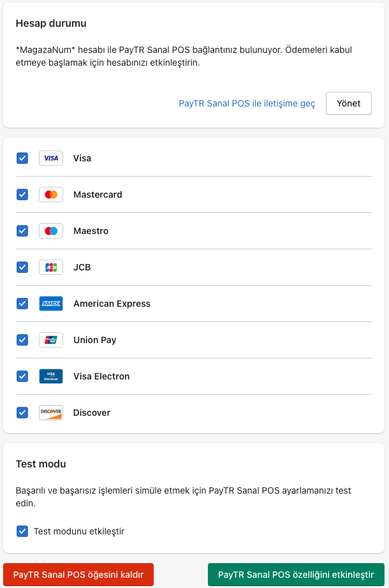
Task: Deselect the American Express checkbox
Action: click(22, 304)
